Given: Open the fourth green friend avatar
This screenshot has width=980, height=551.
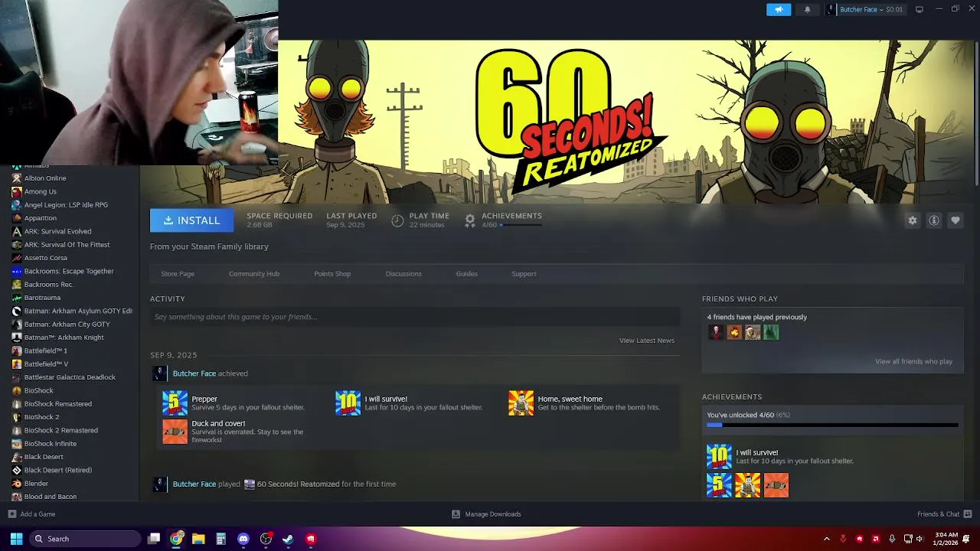Looking at the screenshot, I should [771, 332].
